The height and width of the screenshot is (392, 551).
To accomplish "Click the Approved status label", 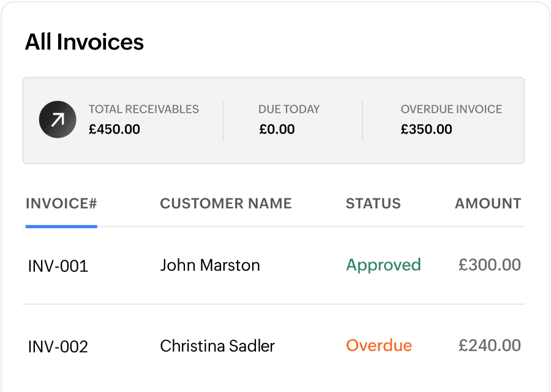I will pyautogui.click(x=383, y=265).
